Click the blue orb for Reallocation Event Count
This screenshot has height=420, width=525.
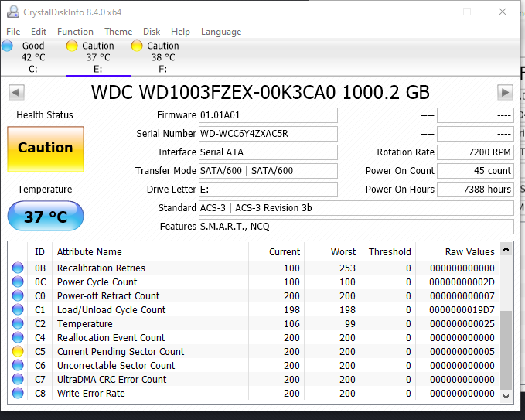tap(18, 337)
